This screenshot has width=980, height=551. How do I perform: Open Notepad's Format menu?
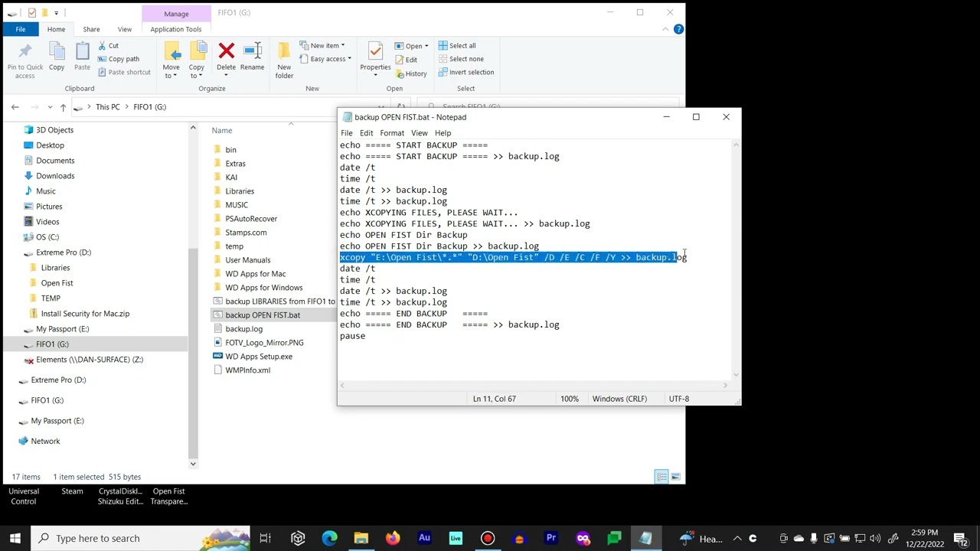(x=392, y=133)
